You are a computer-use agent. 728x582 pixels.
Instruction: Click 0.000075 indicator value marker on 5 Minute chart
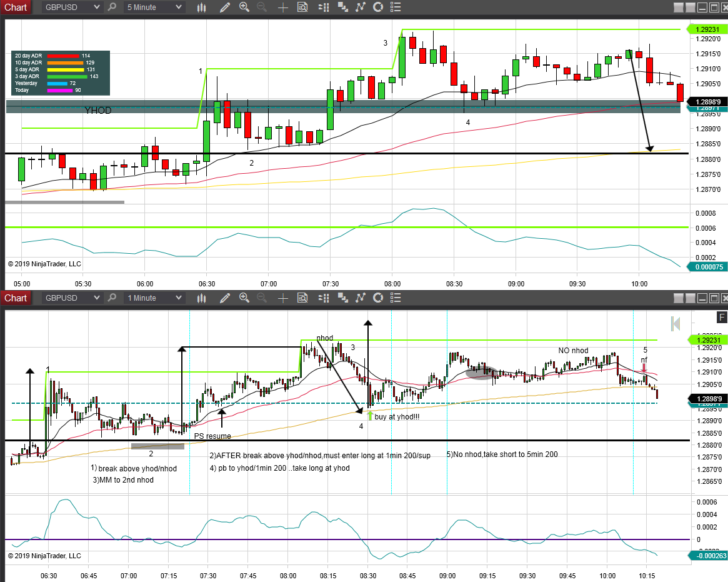[x=707, y=266]
